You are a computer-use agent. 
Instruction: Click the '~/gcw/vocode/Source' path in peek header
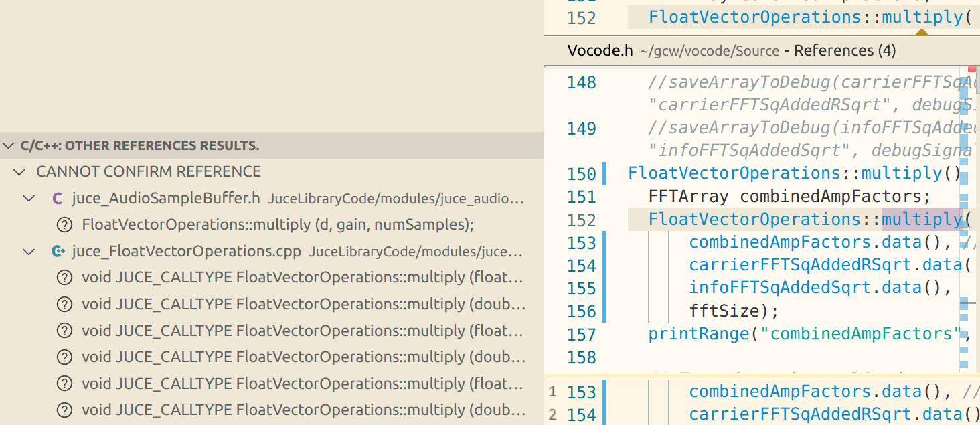pyautogui.click(x=710, y=51)
